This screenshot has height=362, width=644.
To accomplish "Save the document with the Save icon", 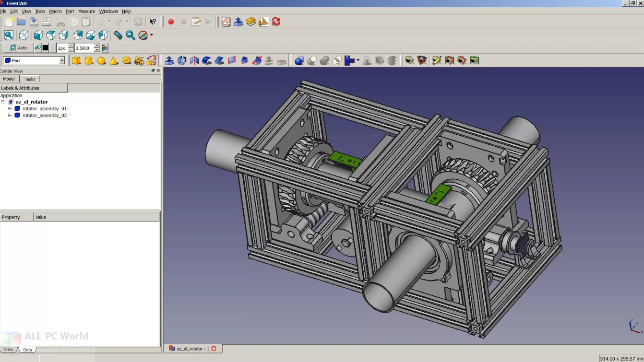I will click(33, 22).
